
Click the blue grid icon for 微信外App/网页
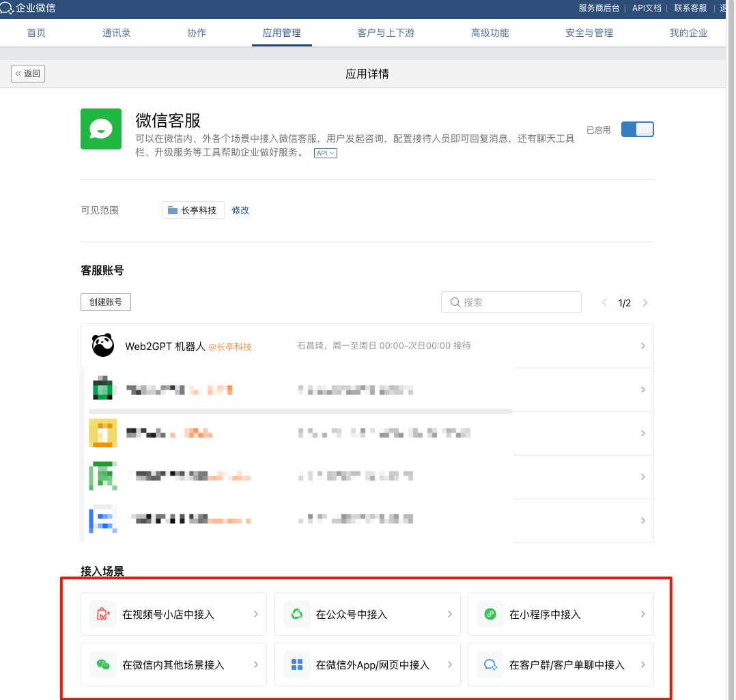click(297, 665)
